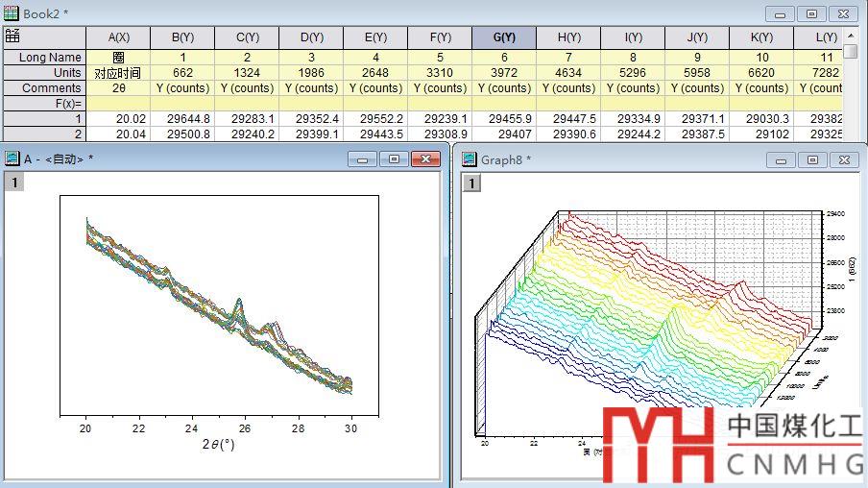Select row 1 header in Book2

coord(44,118)
